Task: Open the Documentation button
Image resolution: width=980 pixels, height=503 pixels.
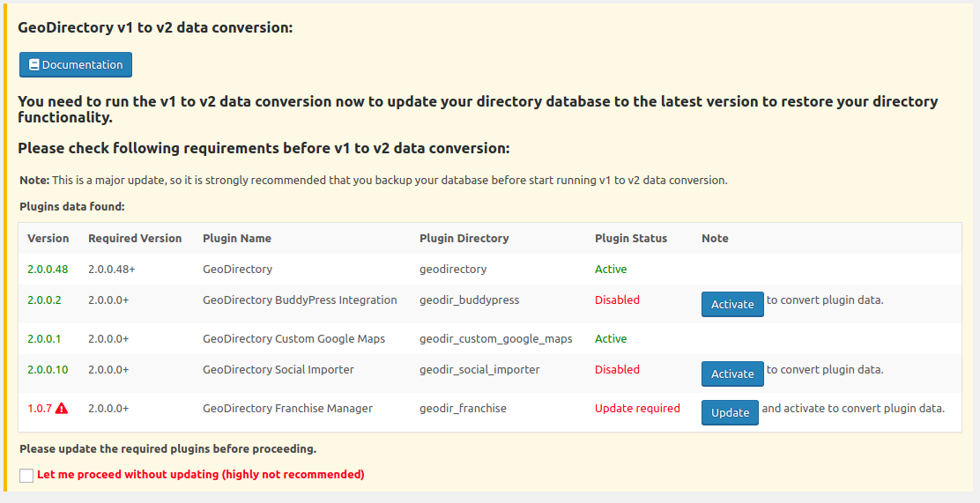Action: (76, 65)
